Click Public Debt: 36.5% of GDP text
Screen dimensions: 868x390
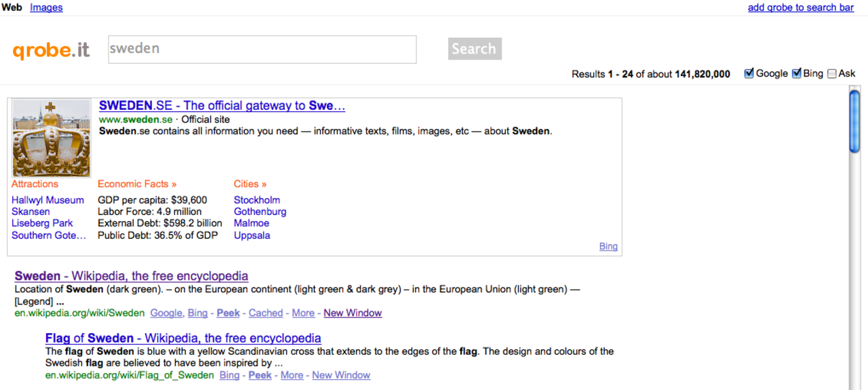158,235
